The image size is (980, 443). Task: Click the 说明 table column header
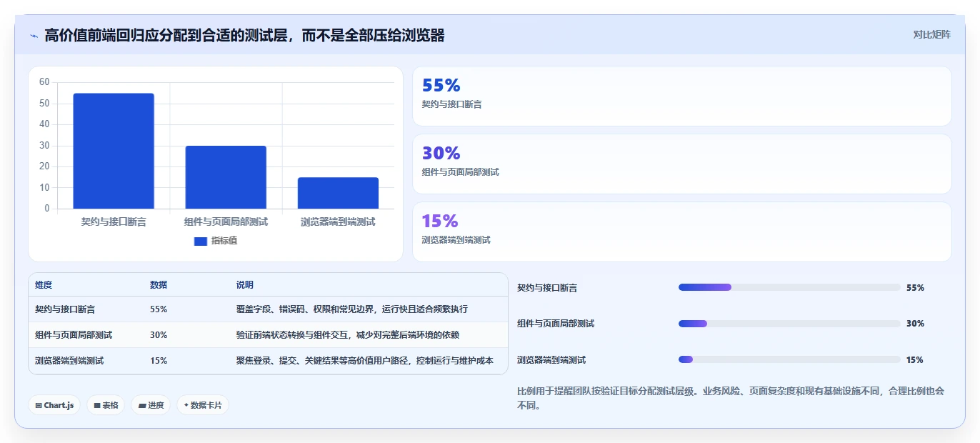click(x=245, y=285)
